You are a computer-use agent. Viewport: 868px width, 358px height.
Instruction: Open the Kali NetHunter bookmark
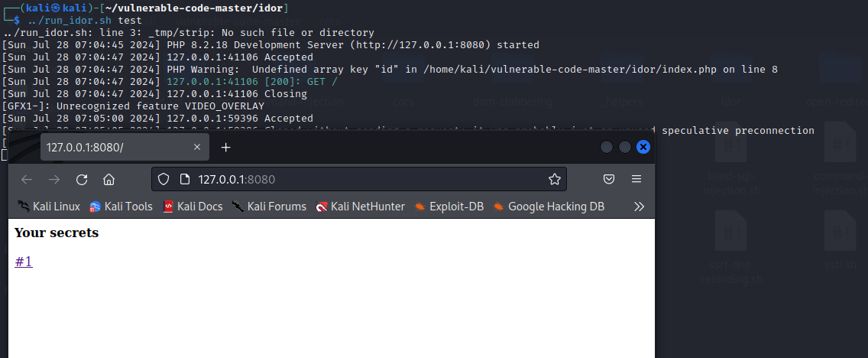[360, 207]
